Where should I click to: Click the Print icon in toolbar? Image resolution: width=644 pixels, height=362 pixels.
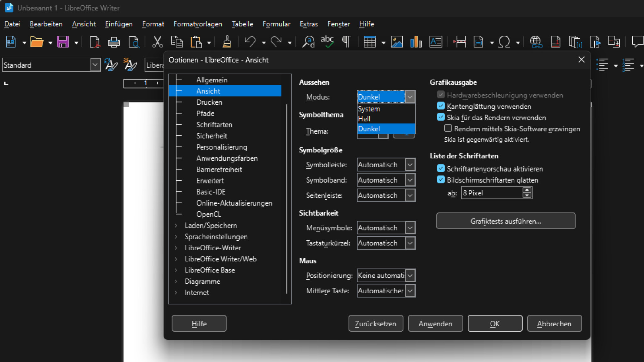click(x=114, y=42)
